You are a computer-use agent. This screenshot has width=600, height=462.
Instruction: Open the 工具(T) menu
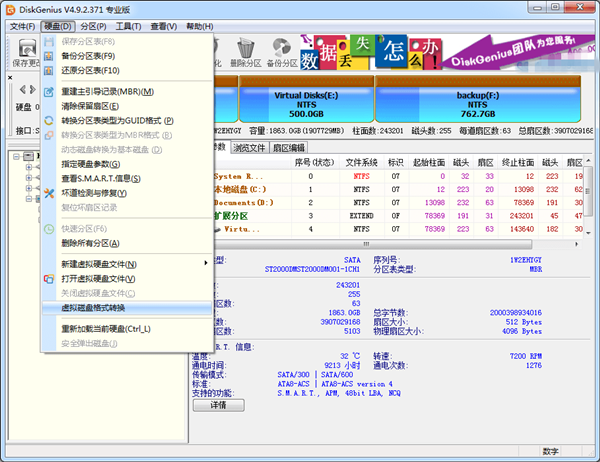click(x=128, y=26)
